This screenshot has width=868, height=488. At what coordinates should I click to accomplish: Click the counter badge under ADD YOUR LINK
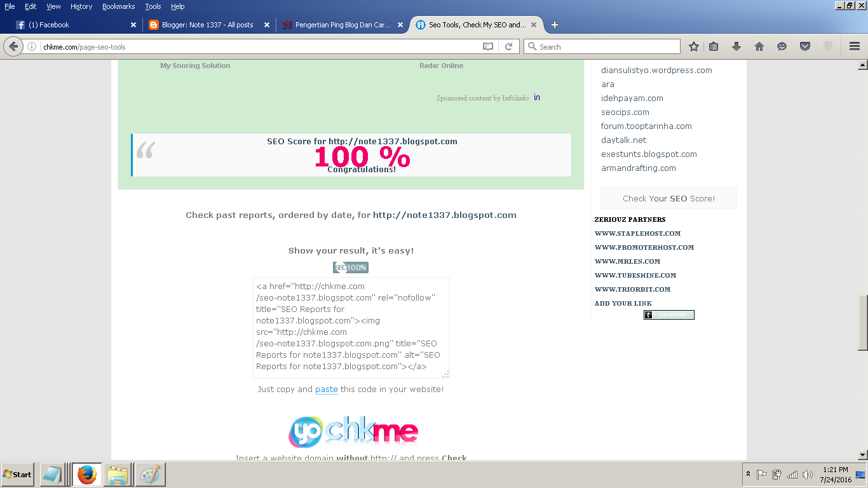pyautogui.click(x=669, y=315)
